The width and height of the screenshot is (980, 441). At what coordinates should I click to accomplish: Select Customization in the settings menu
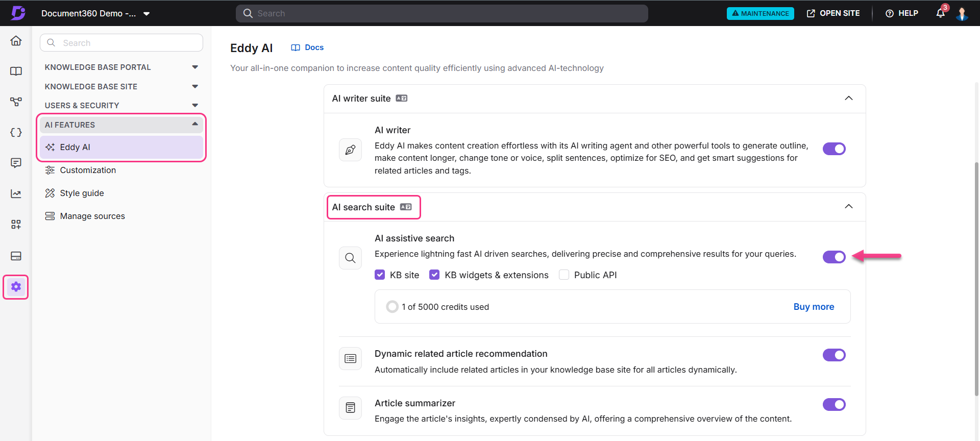tap(88, 170)
